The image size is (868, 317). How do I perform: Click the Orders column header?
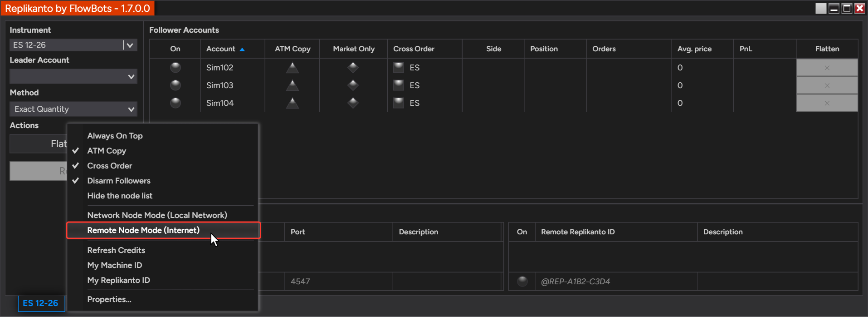[x=629, y=49]
